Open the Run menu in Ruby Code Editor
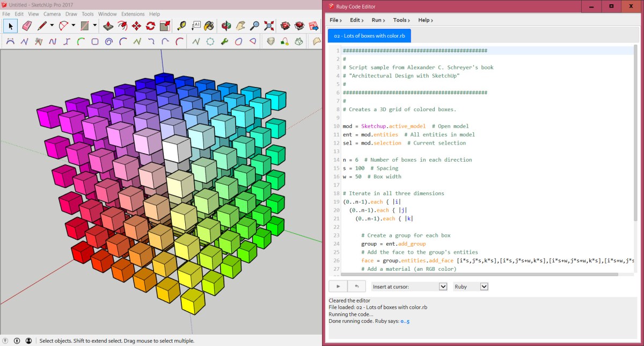 378,20
